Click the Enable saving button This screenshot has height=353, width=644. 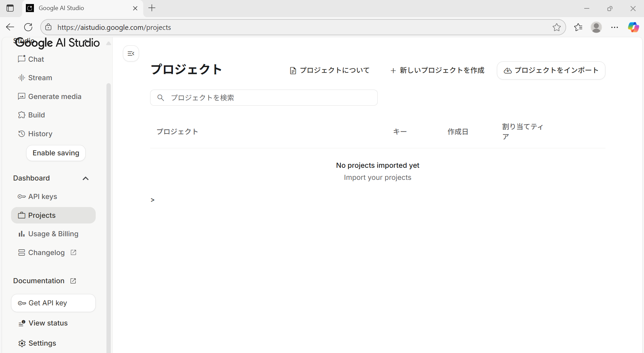pos(56,153)
